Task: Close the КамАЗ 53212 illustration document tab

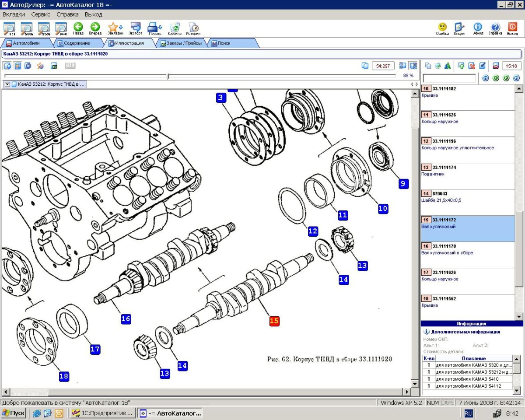Action: point(7,84)
